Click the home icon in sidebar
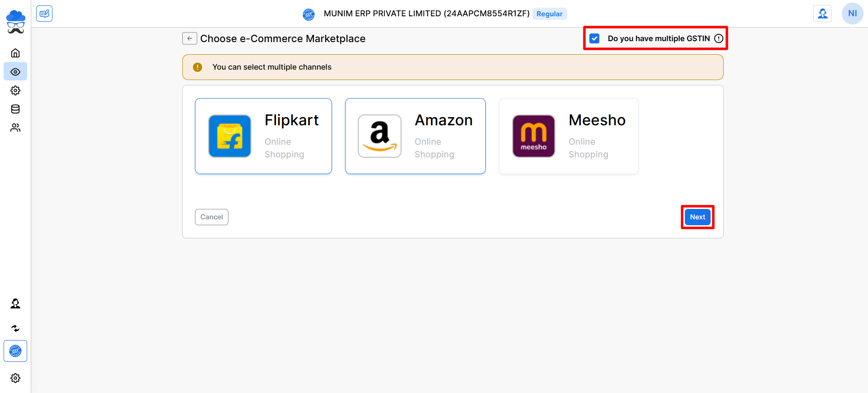868x393 pixels. tap(15, 53)
